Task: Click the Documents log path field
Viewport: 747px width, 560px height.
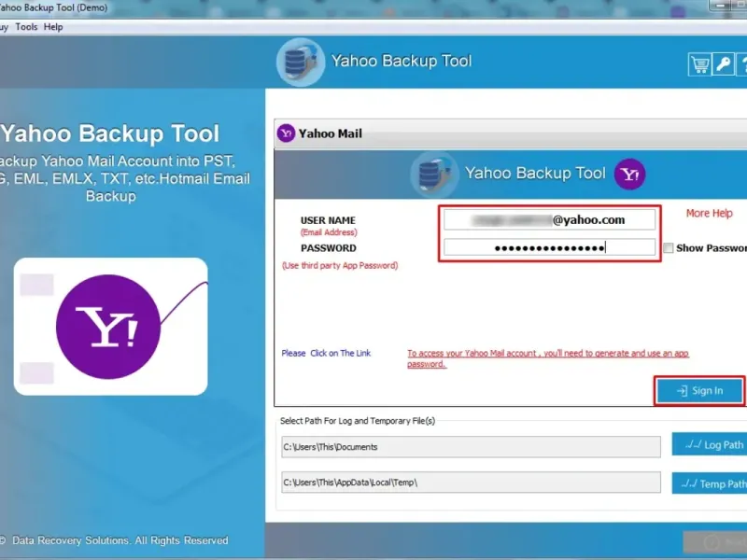Action: pyautogui.click(x=471, y=447)
